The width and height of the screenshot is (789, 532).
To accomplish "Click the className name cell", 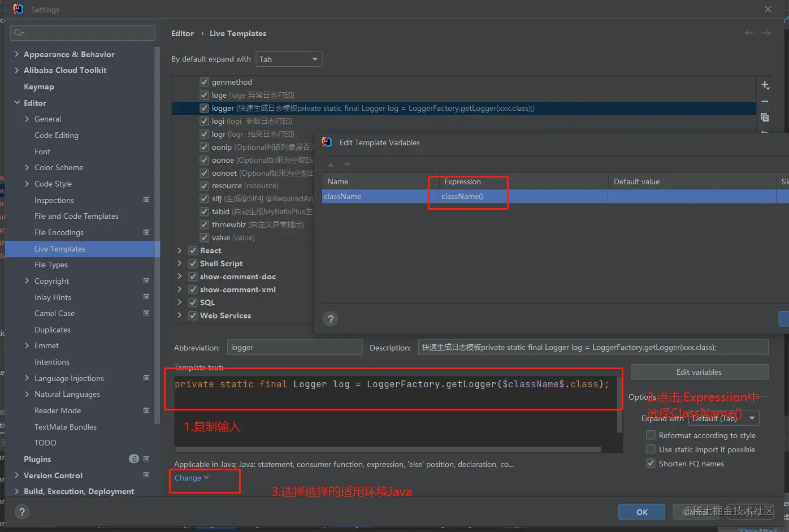I will click(x=381, y=196).
